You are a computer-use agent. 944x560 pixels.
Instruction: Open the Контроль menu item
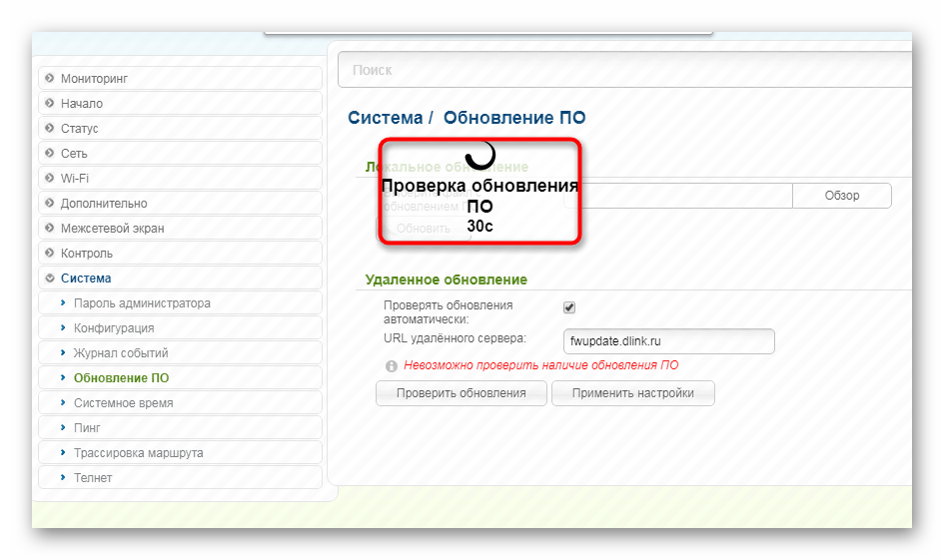point(180,253)
